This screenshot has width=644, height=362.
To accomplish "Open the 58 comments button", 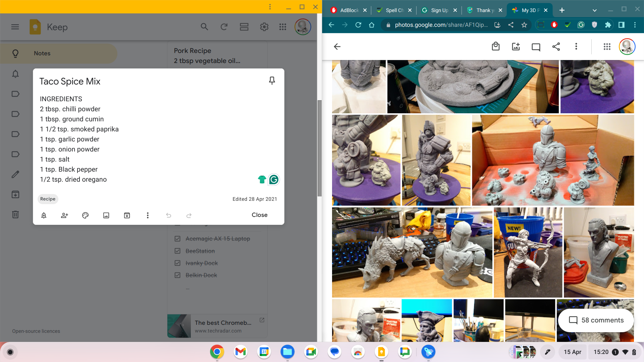I will pyautogui.click(x=596, y=320).
